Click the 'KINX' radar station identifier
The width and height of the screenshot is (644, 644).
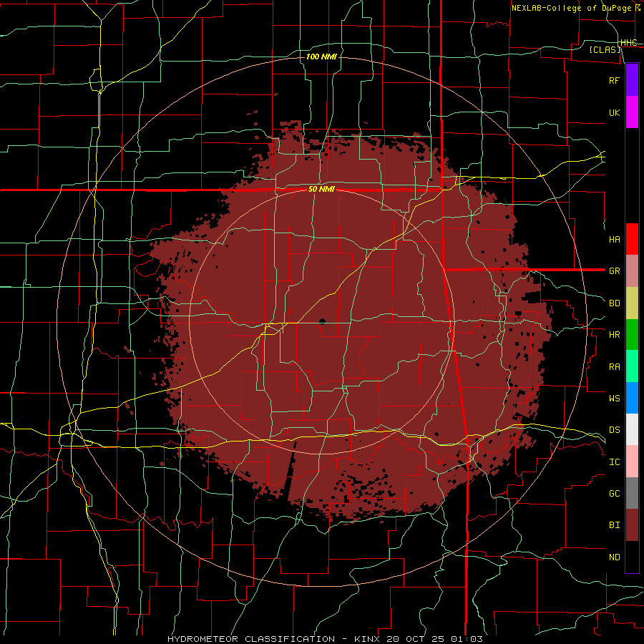[x=367, y=639]
